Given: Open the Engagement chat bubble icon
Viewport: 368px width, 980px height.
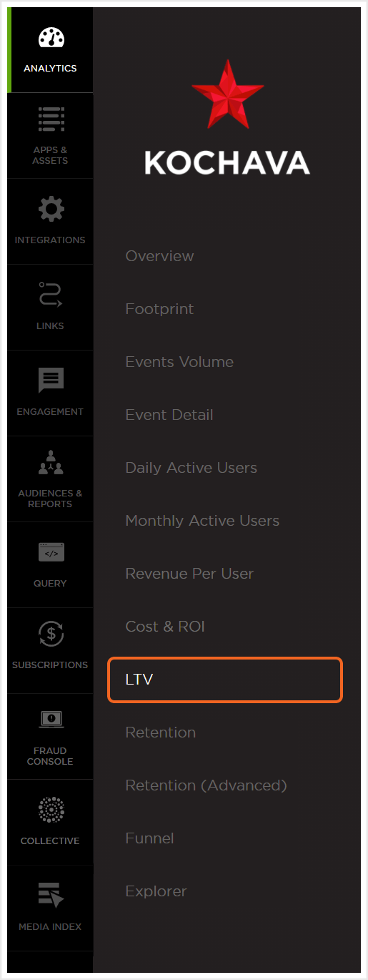Looking at the screenshot, I should 51,381.
